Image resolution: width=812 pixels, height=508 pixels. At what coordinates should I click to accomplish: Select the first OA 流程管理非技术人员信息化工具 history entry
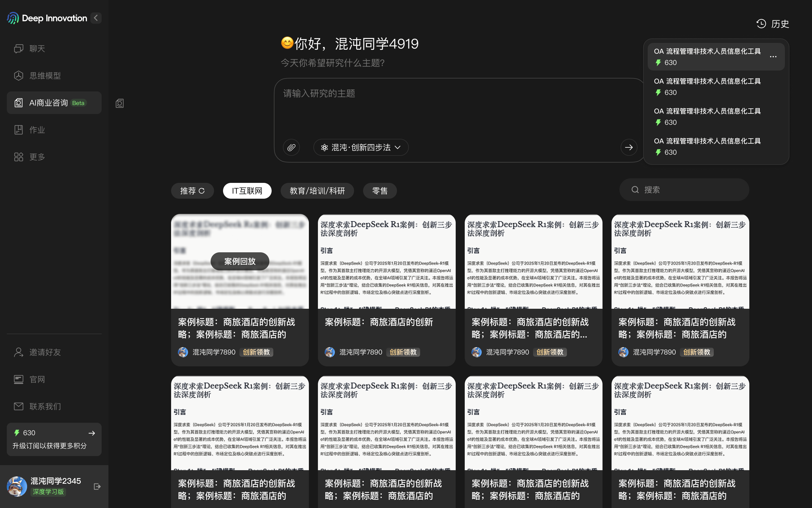pos(716,57)
